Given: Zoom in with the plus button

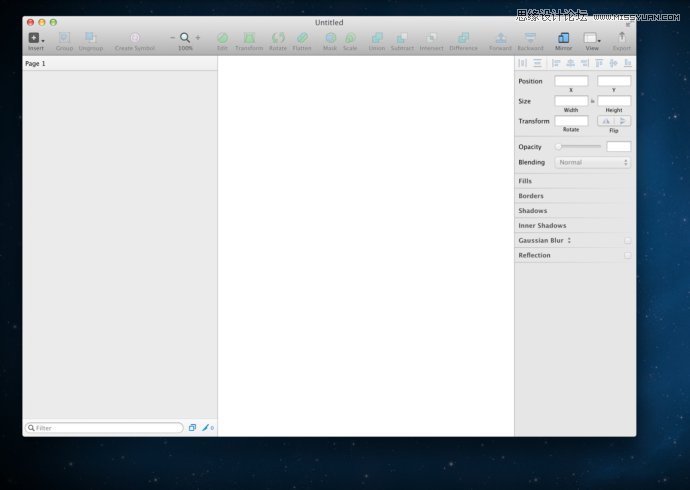Looking at the screenshot, I should coord(198,38).
